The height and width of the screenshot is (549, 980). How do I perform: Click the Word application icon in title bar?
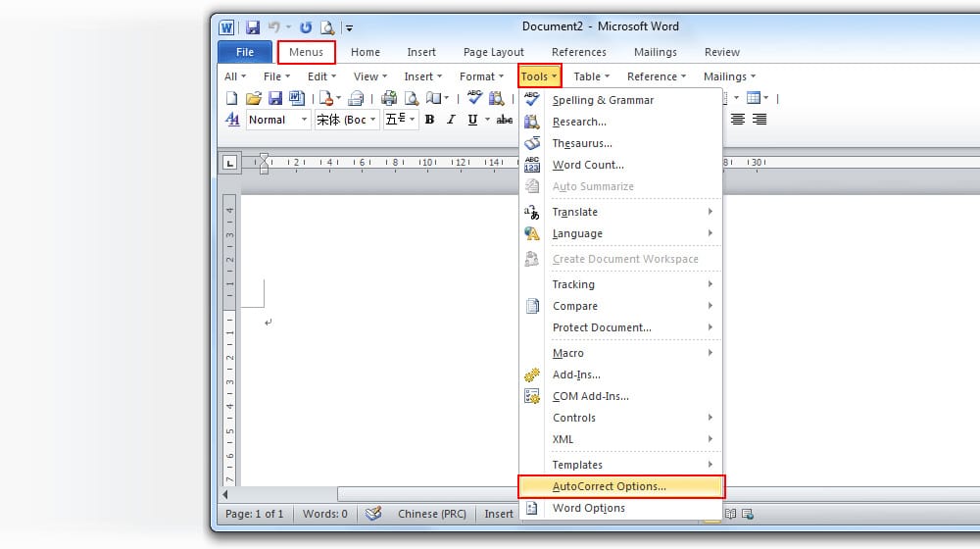click(x=226, y=27)
